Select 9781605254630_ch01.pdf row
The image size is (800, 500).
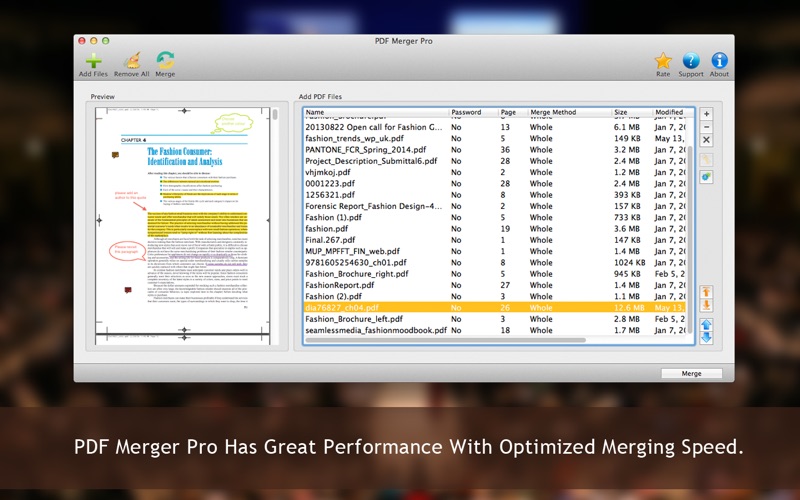coord(495,262)
